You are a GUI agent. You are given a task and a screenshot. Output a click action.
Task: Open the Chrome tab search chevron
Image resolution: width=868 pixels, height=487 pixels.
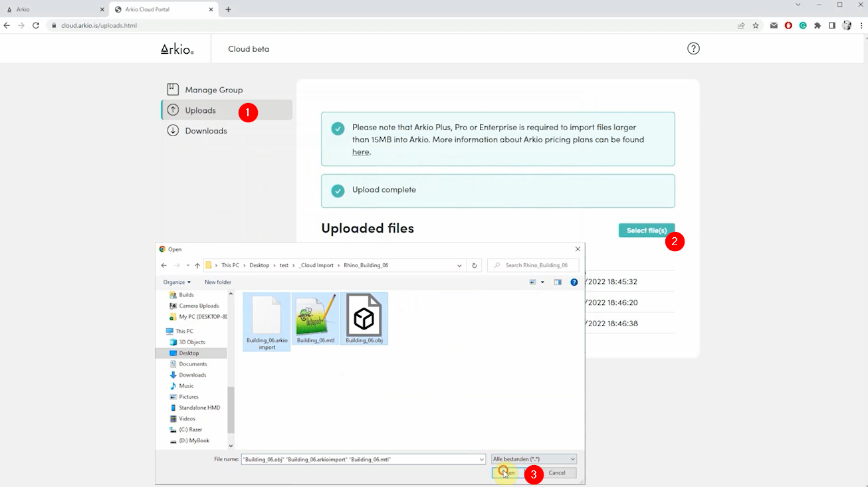point(798,5)
